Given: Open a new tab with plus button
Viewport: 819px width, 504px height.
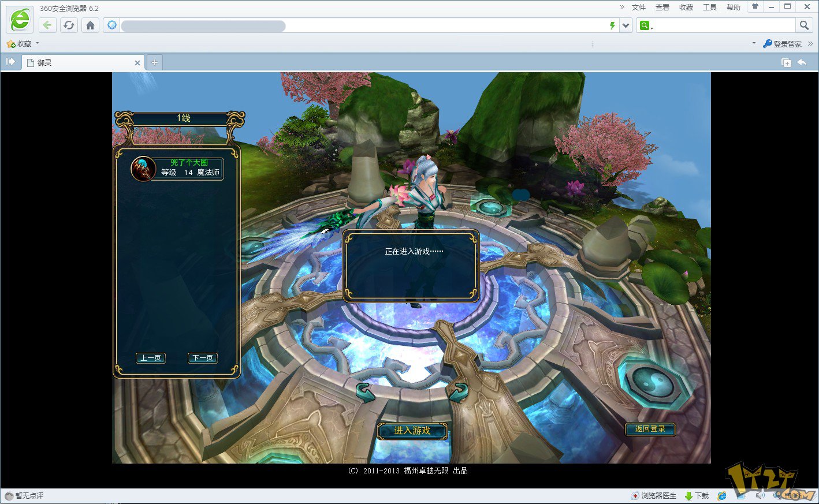Looking at the screenshot, I should click(x=155, y=62).
